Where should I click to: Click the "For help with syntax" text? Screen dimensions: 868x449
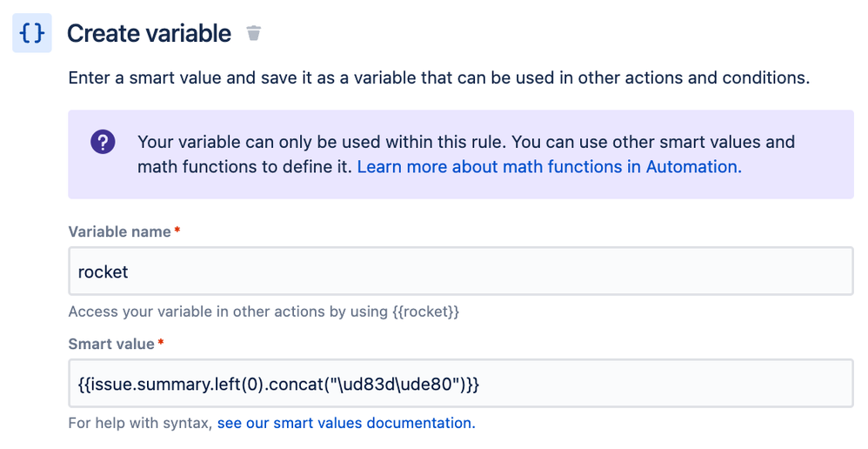(x=140, y=424)
